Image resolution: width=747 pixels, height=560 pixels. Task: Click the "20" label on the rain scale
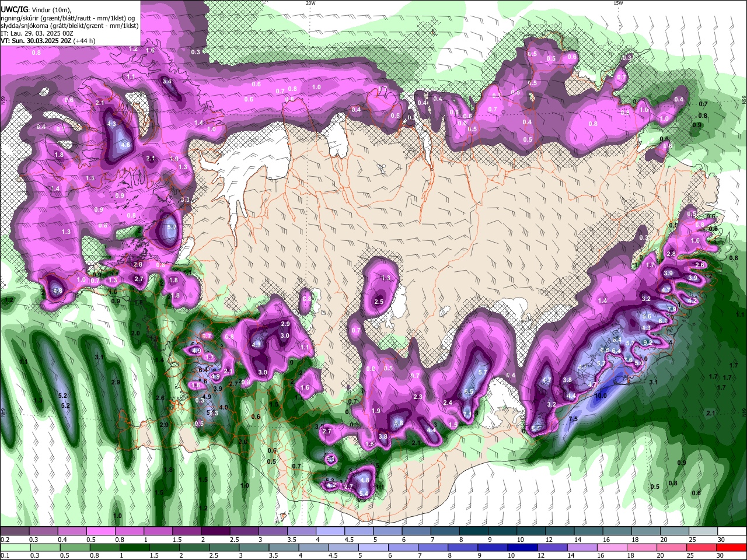coord(661,555)
